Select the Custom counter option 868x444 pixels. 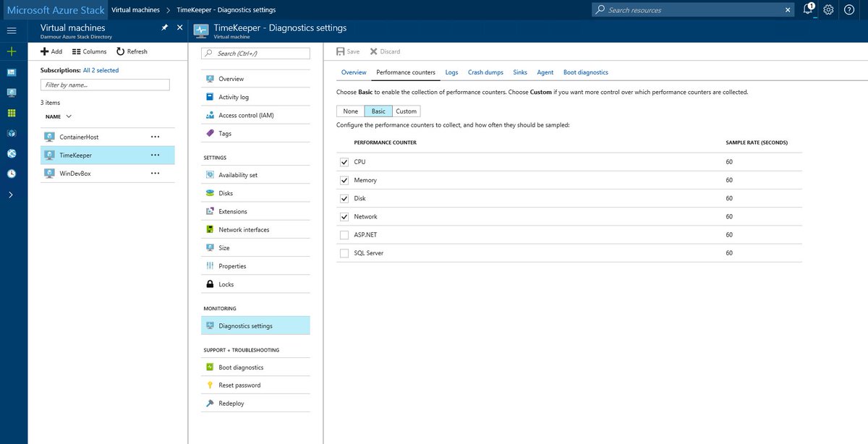406,111
